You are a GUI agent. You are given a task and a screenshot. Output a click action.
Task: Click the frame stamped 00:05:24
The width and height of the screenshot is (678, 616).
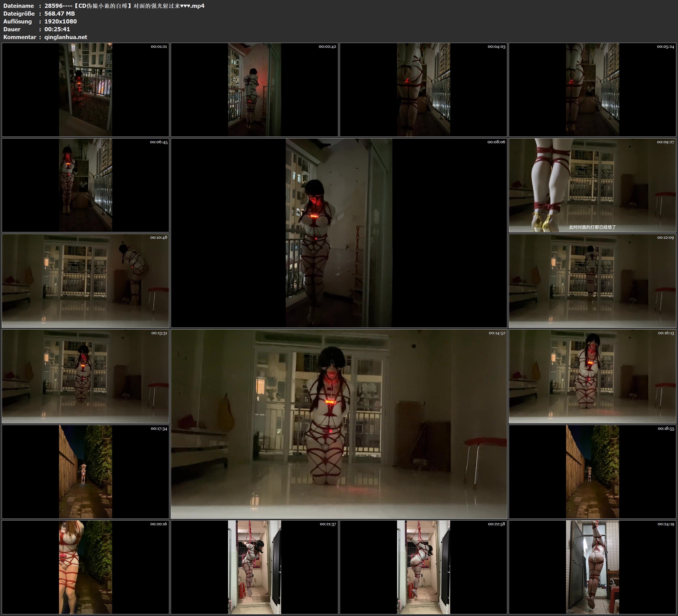pos(592,89)
